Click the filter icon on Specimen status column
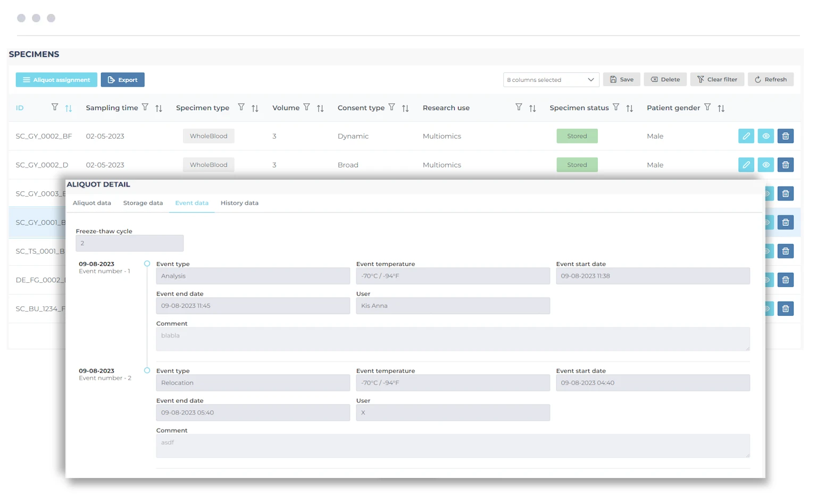Screen dimensions: 817x504 (x=615, y=107)
